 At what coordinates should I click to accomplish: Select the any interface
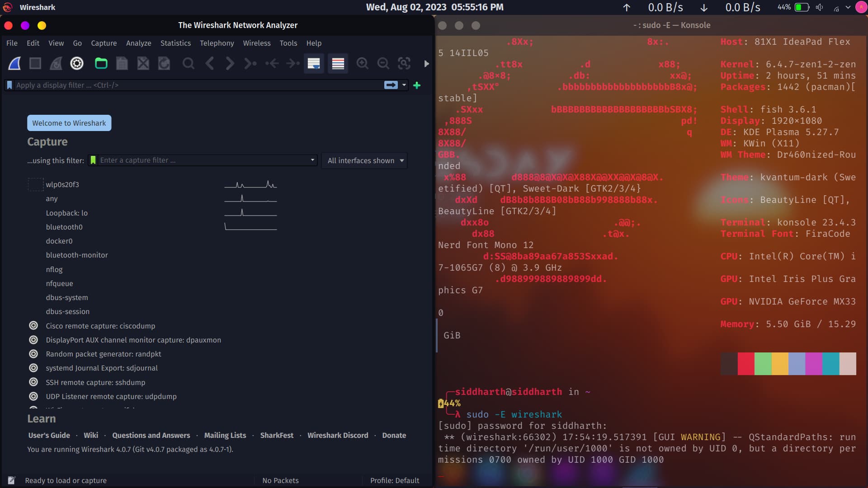tap(52, 199)
